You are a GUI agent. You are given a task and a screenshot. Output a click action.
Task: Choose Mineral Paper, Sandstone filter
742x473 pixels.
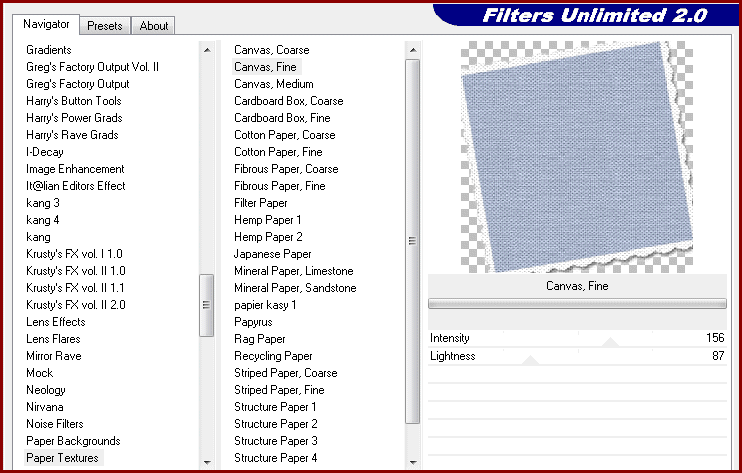[x=295, y=289]
